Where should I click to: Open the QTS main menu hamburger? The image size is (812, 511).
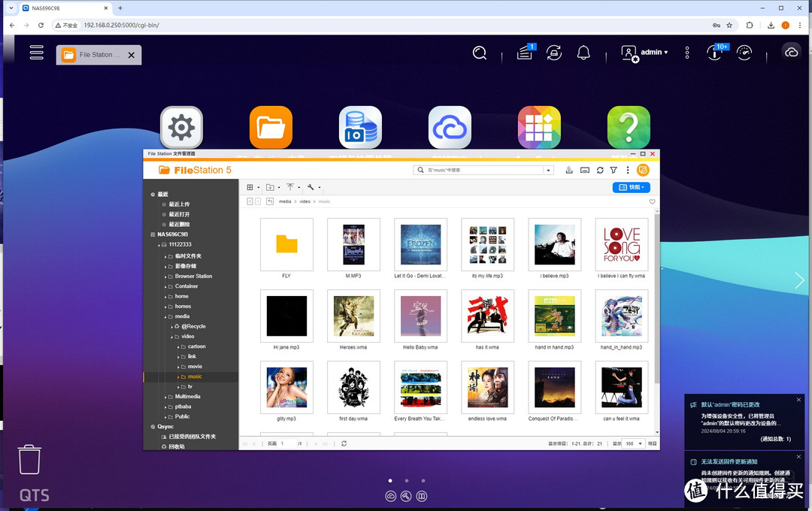[x=36, y=53]
